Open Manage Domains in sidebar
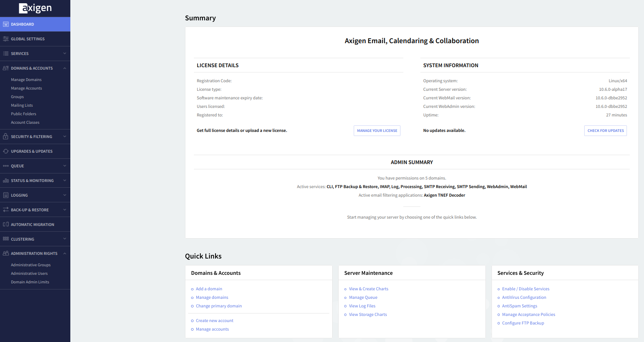 (x=26, y=80)
